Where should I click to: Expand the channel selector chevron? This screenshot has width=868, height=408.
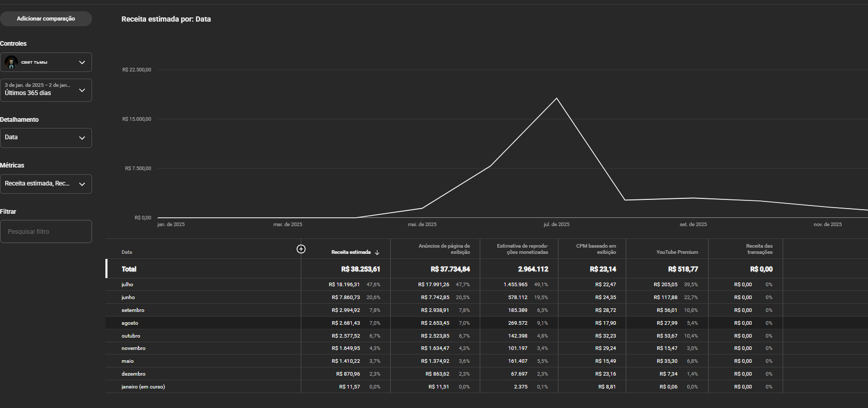point(82,62)
